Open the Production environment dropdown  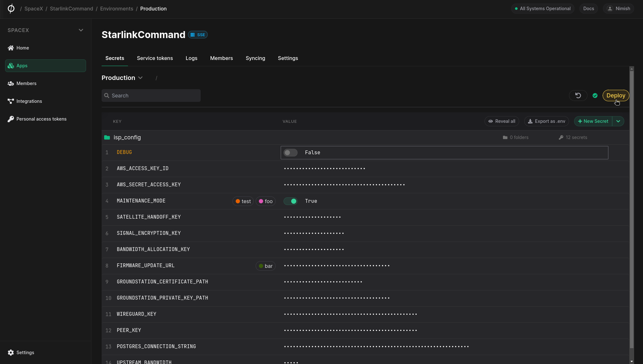coord(122,78)
